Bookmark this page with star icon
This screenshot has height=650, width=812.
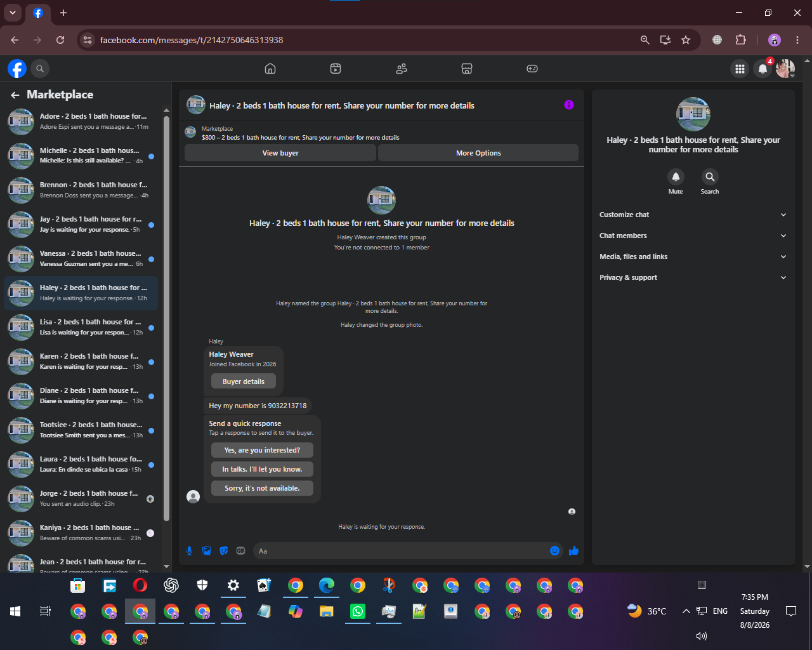tap(686, 40)
